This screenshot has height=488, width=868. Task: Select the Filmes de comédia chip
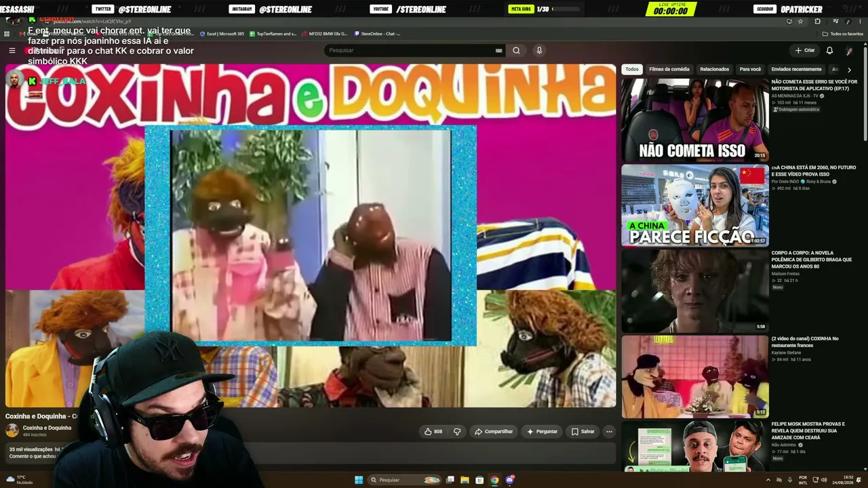click(669, 69)
